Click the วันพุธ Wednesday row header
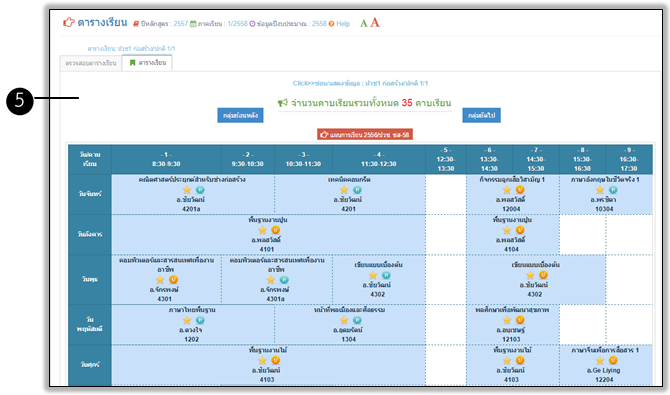 click(x=90, y=280)
